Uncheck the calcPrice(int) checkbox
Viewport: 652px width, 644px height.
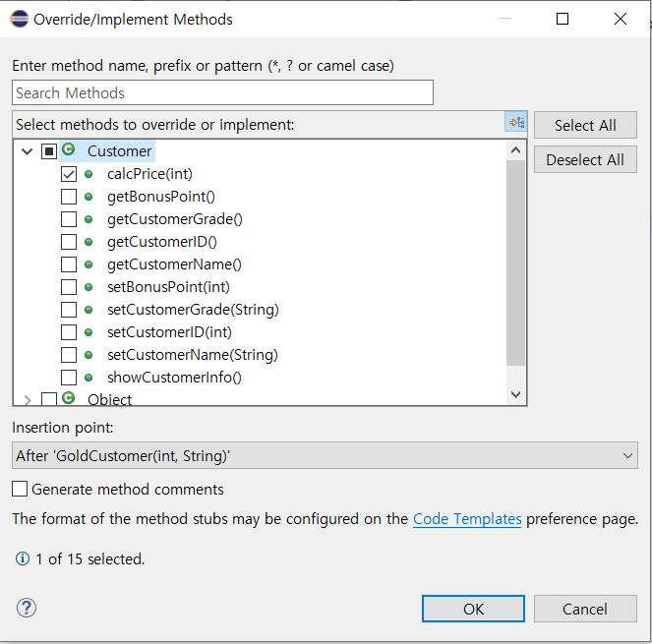tap(69, 174)
